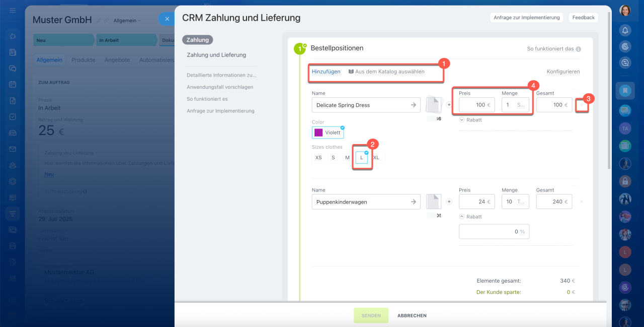Viewport: 644px width, 327px height.
Task: Click plus icon next to Puppenkinderwagen image
Action: pos(449,202)
